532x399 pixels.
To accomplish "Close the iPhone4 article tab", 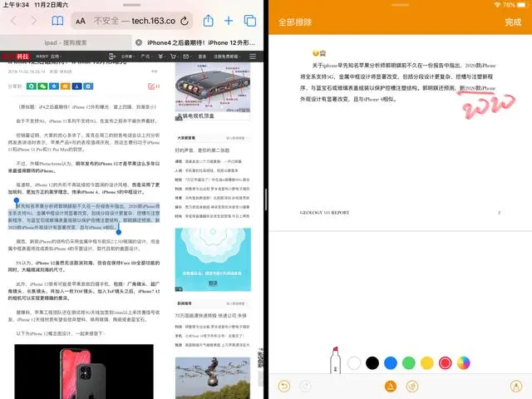I will (x=139, y=42).
